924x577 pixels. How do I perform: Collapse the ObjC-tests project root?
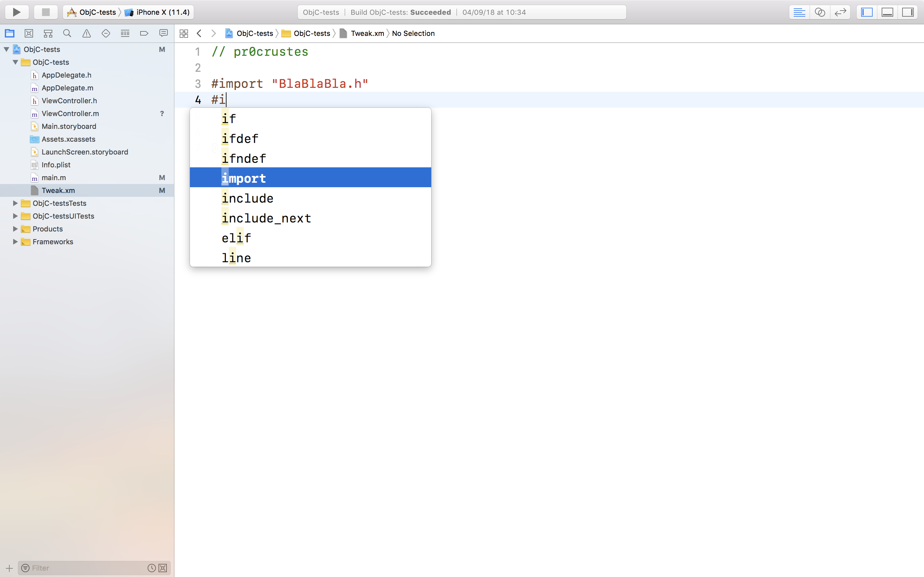(6, 49)
